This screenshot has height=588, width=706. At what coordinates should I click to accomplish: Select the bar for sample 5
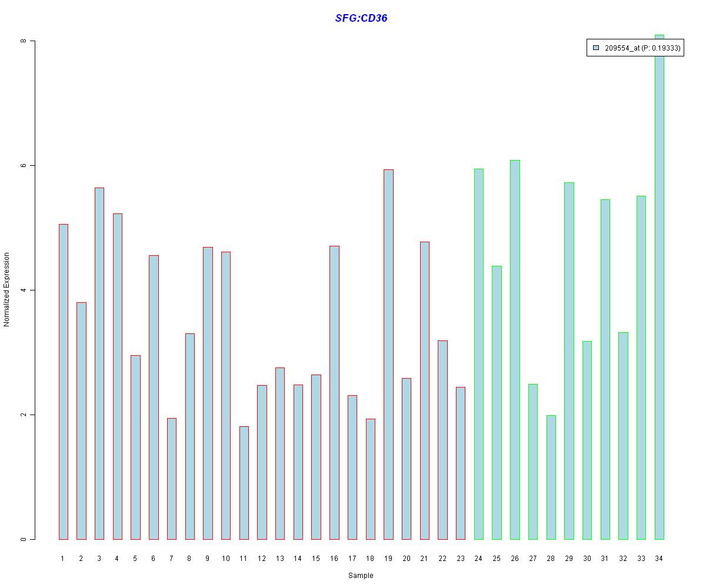pos(135,447)
